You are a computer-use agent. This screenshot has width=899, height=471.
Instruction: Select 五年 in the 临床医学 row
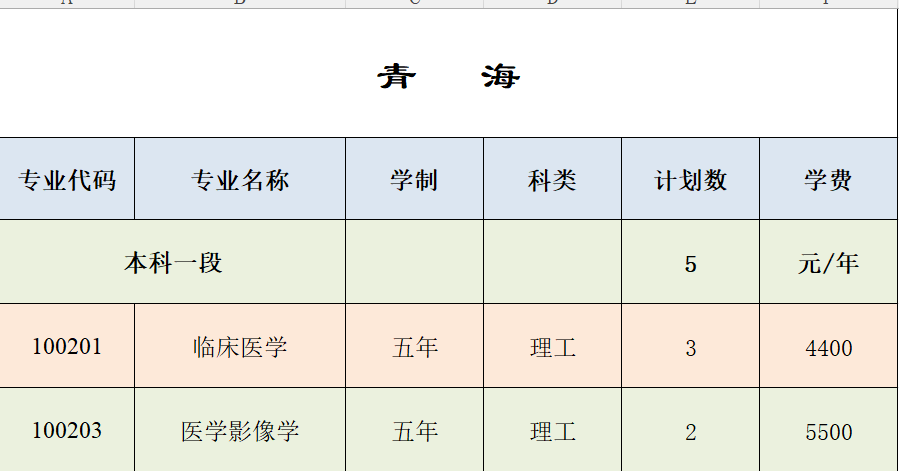[x=414, y=348]
